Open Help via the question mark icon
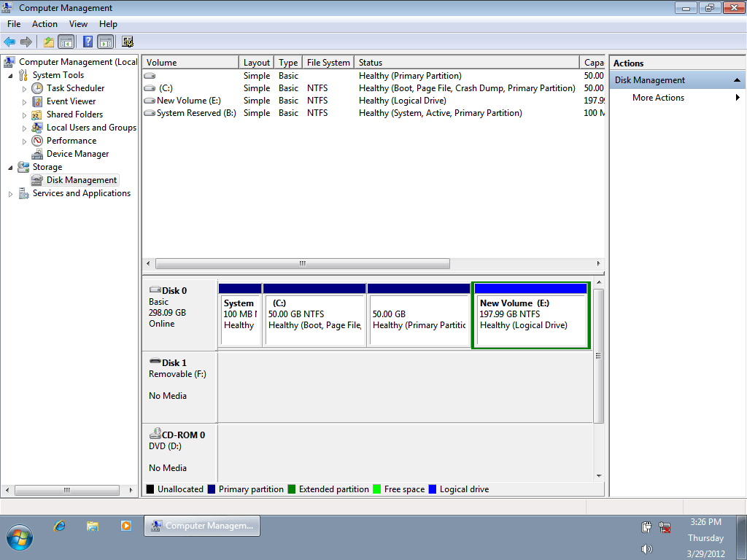This screenshot has height=560, width=747. 88,42
